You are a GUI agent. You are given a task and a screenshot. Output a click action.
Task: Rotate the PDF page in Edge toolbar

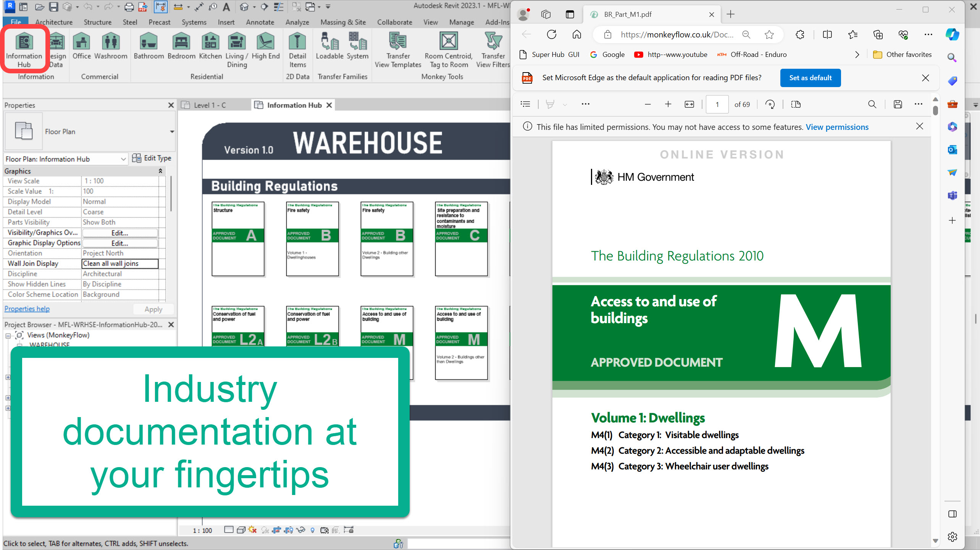click(770, 104)
